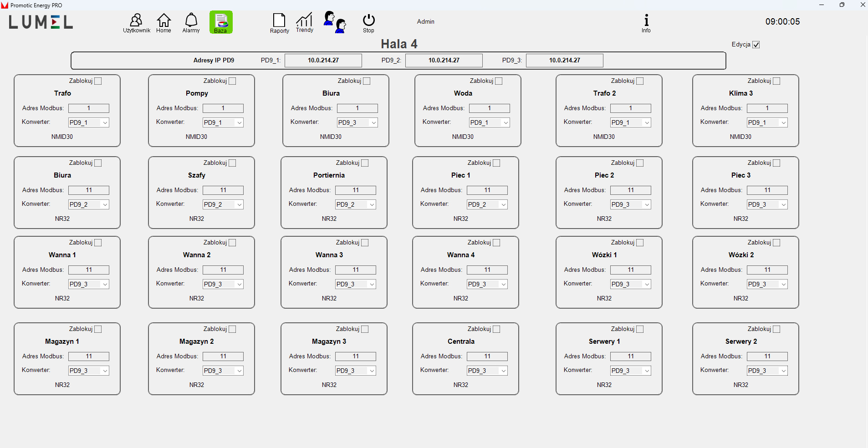Click Adres Modbus field in Wanna 2 panel

pos(223,270)
